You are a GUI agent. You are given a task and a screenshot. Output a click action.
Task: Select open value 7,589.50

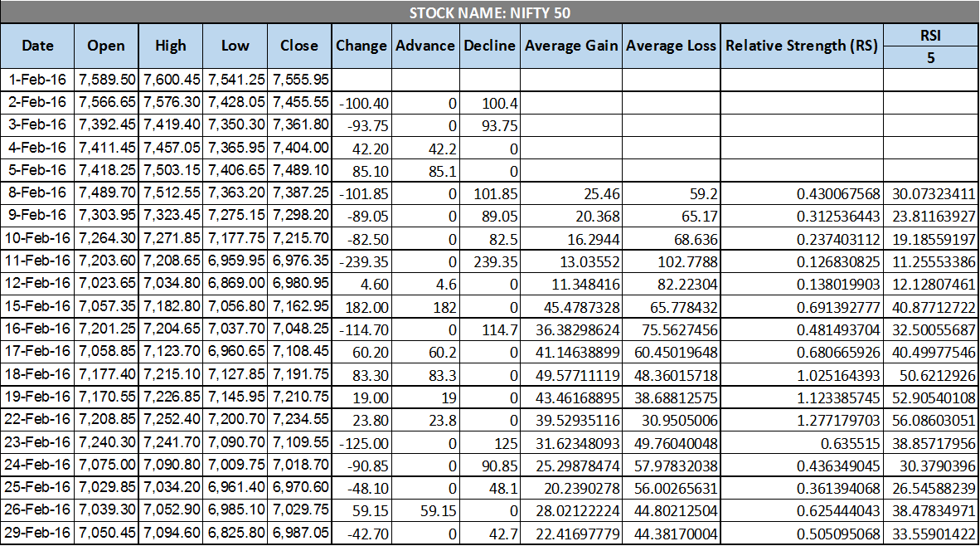tap(106, 80)
